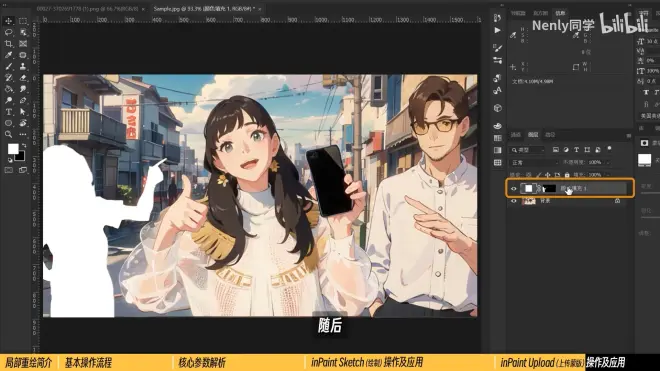Select the Crop tool
The image size is (660, 371).
coord(8,43)
